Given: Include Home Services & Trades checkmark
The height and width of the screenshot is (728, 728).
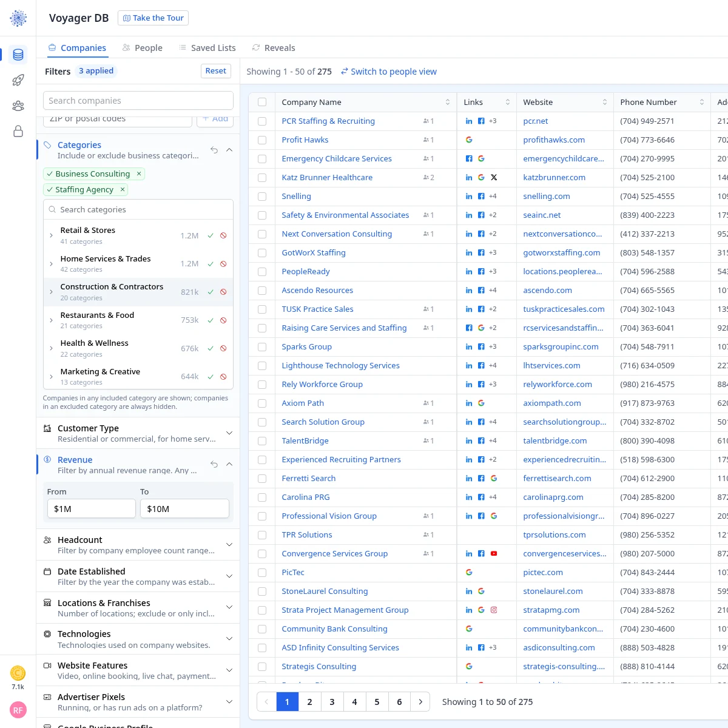Looking at the screenshot, I should tap(211, 264).
